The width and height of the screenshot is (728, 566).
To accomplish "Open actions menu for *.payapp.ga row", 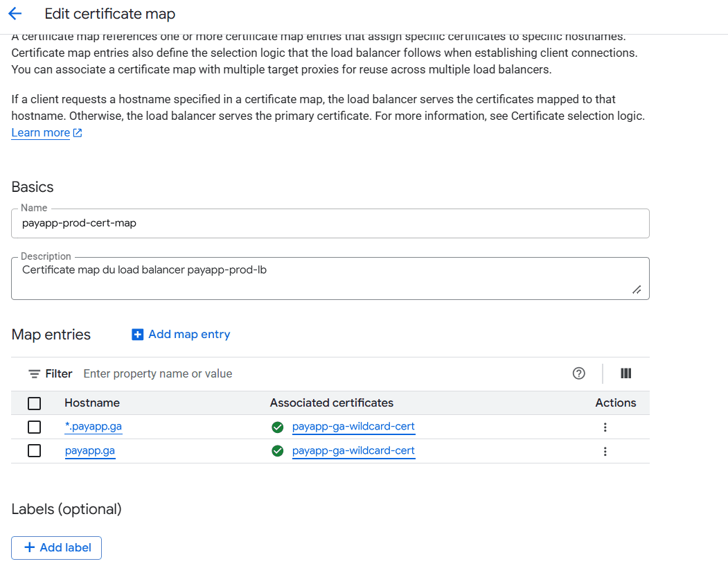I will [x=605, y=427].
